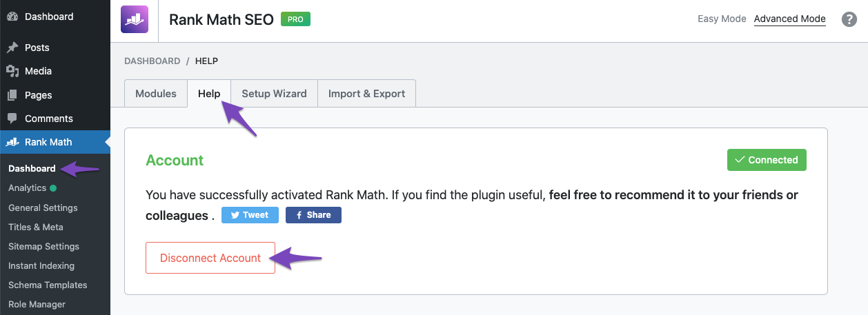Open the Modules tab

click(156, 94)
